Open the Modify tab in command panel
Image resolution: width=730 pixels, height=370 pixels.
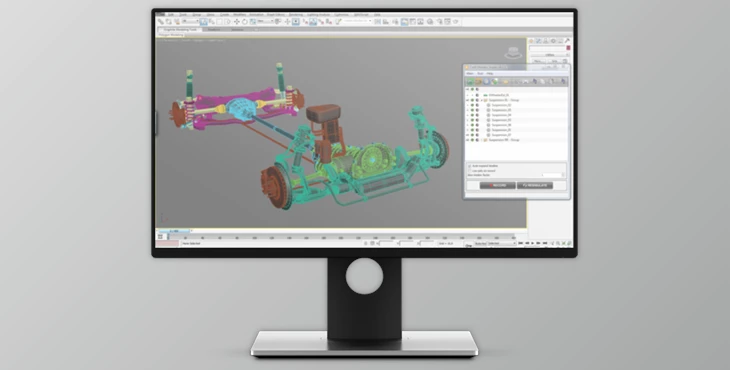pos(539,41)
